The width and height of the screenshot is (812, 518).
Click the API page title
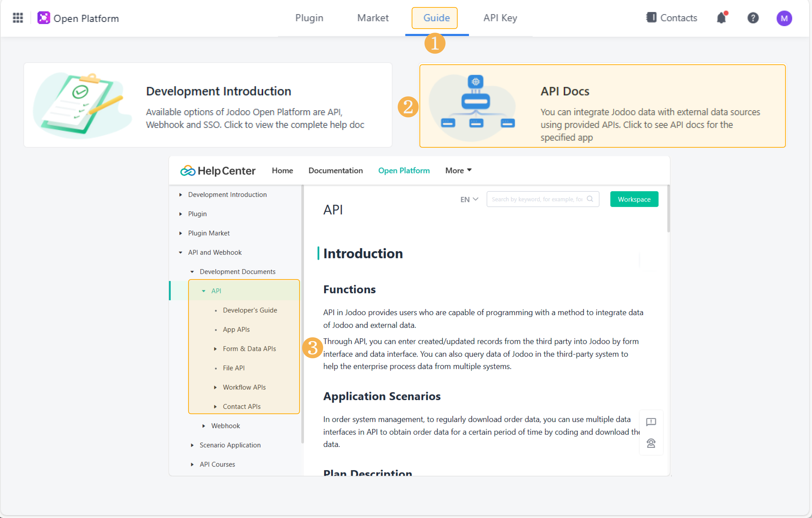pos(333,210)
